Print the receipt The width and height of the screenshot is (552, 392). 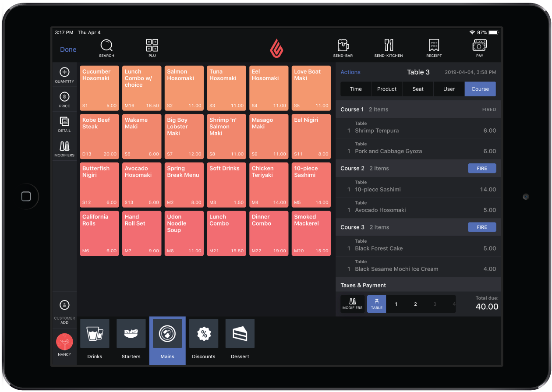tap(434, 48)
